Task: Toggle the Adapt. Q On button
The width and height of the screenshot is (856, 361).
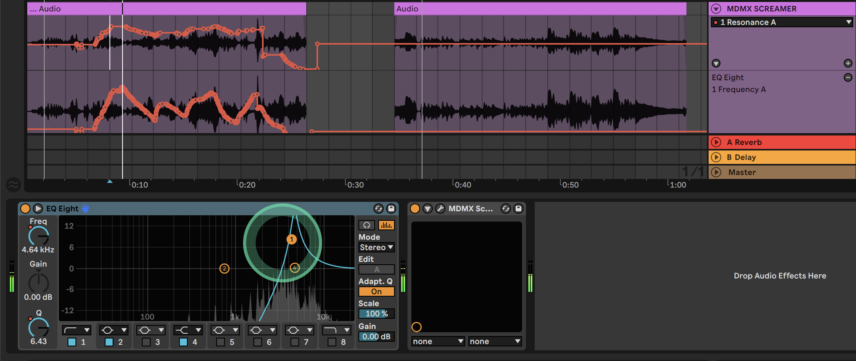Action: coord(376,291)
